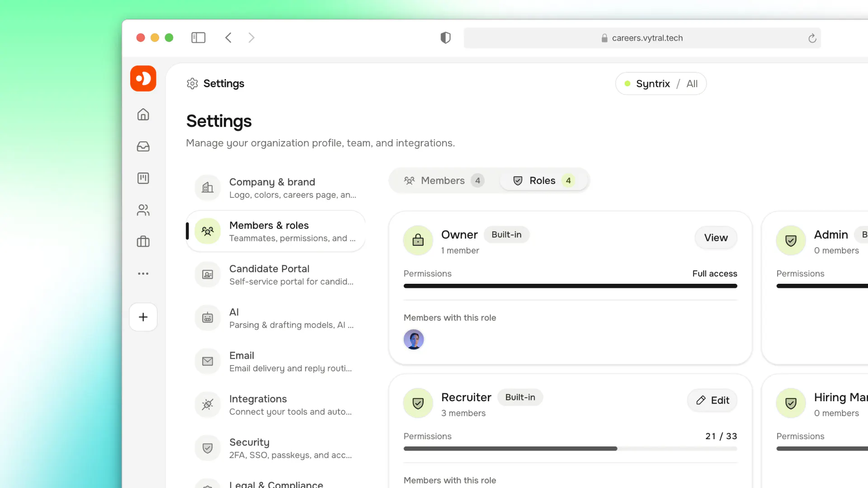Click the AI robot icon
Image resolution: width=868 pixels, height=488 pixels.
tap(208, 318)
